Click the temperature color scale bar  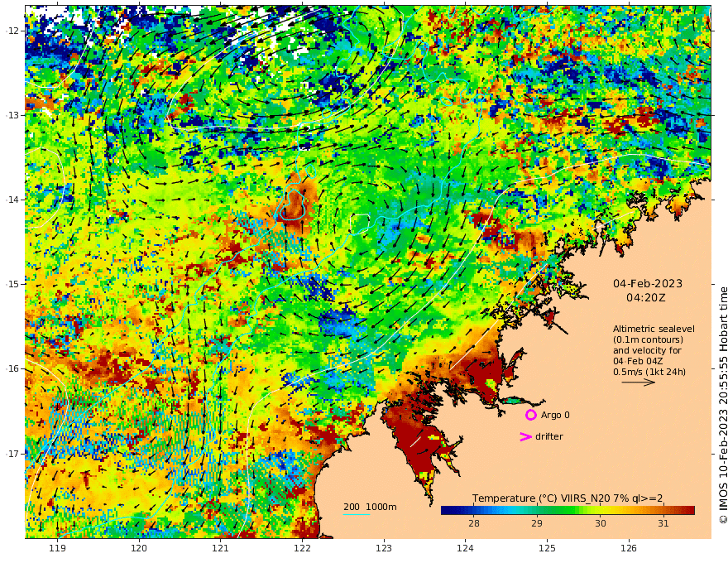click(x=568, y=510)
